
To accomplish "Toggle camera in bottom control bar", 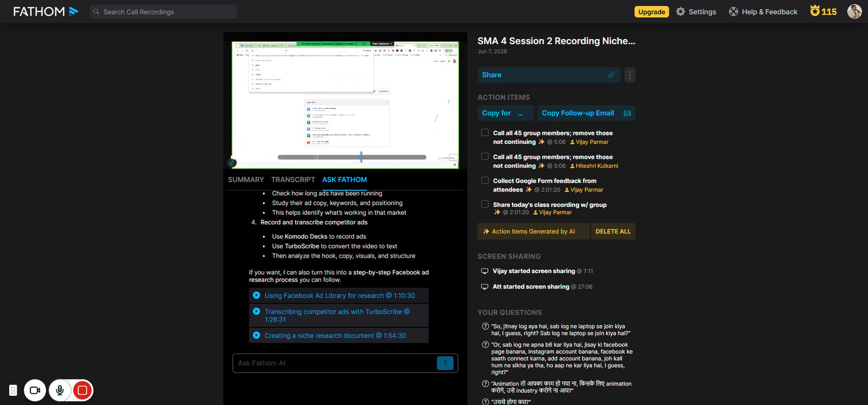I will point(35,390).
